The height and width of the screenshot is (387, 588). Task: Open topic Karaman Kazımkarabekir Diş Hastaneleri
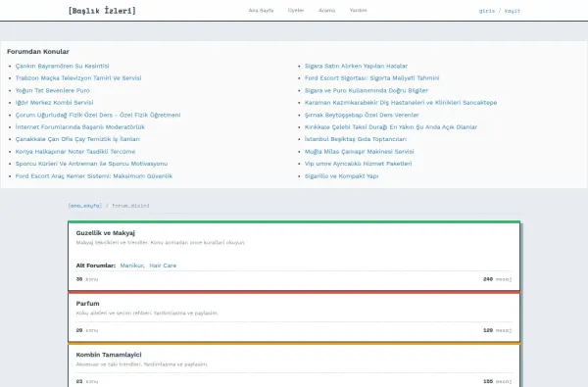[401, 102]
